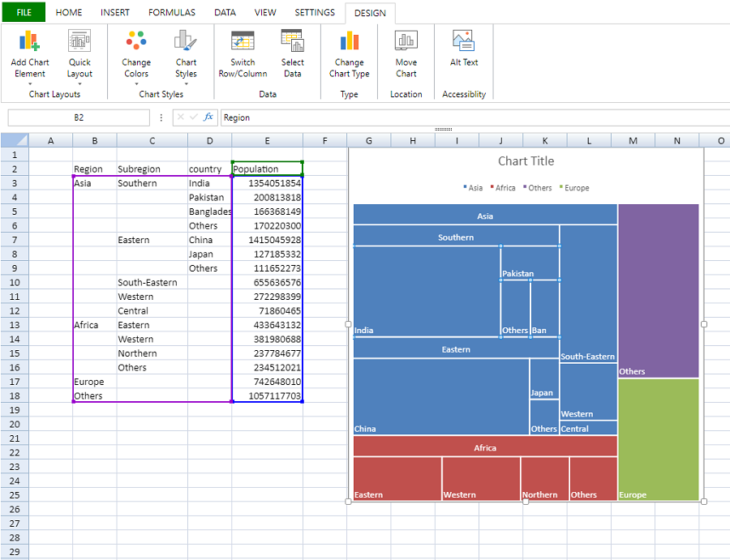The image size is (730, 560).
Task: Click the Europe green legend marker
Action: (561, 187)
